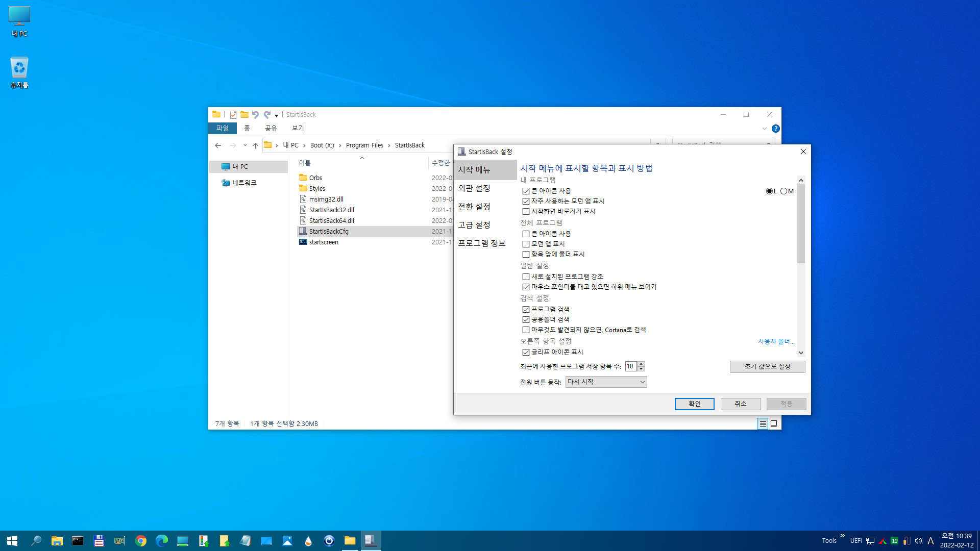Launch Google Chrome from the taskbar
This screenshot has width=980, height=551.
tap(141, 541)
